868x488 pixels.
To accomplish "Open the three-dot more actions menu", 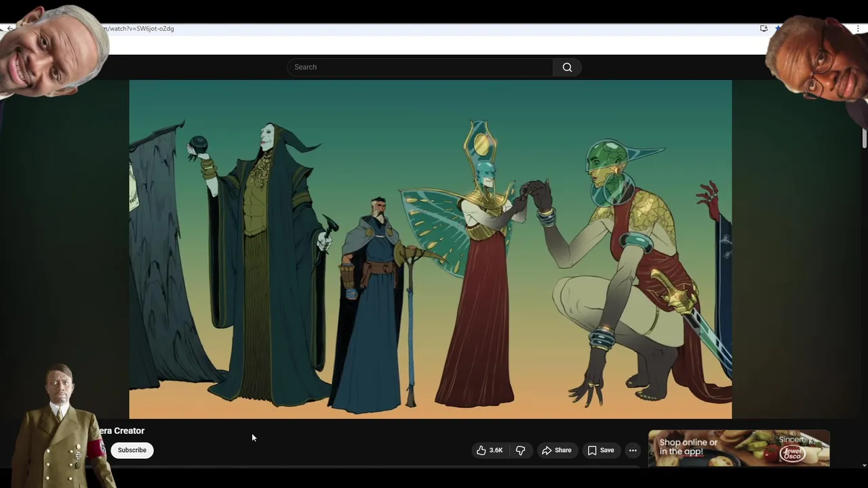I will [633, 450].
